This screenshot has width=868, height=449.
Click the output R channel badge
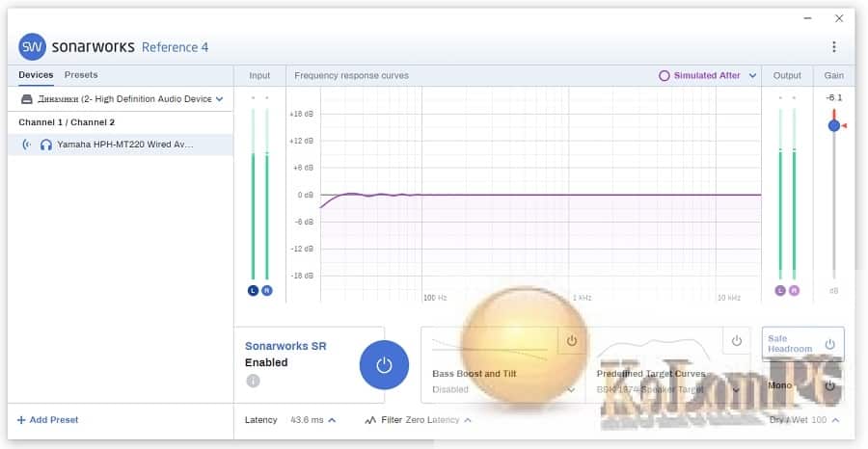pyautogui.click(x=794, y=290)
